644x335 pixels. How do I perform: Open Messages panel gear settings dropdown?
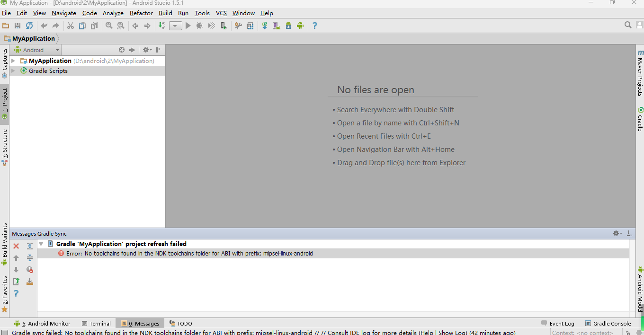pyautogui.click(x=617, y=233)
